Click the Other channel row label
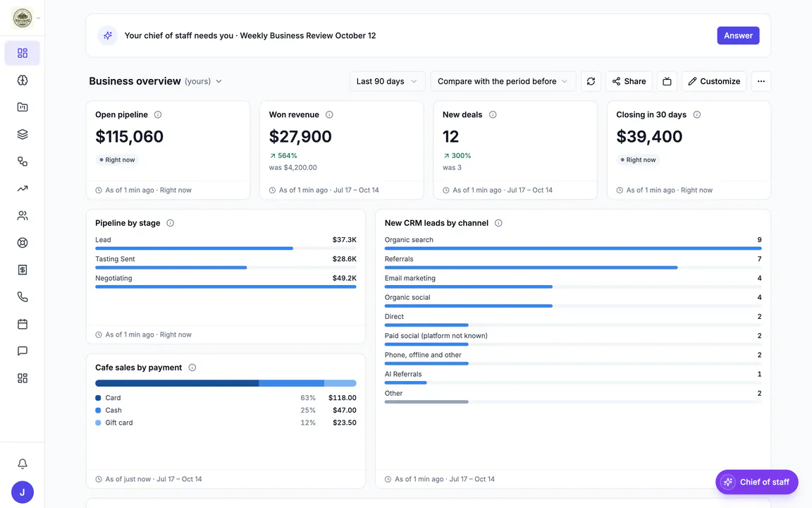 coord(393,394)
